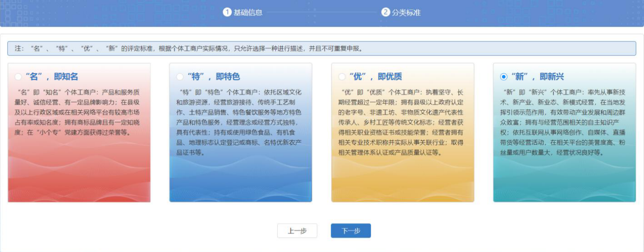Click the red 知名 card description text
The width and height of the screenshot is (644, 252).
[79, 112]
